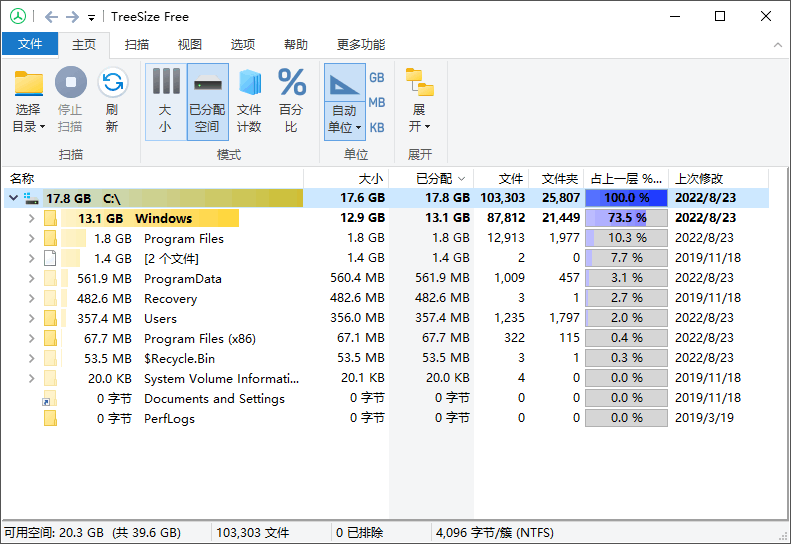This screenshot has width=791, height=544.
Task: Click the C:\ drive icon
Action: tap(31, 198)
